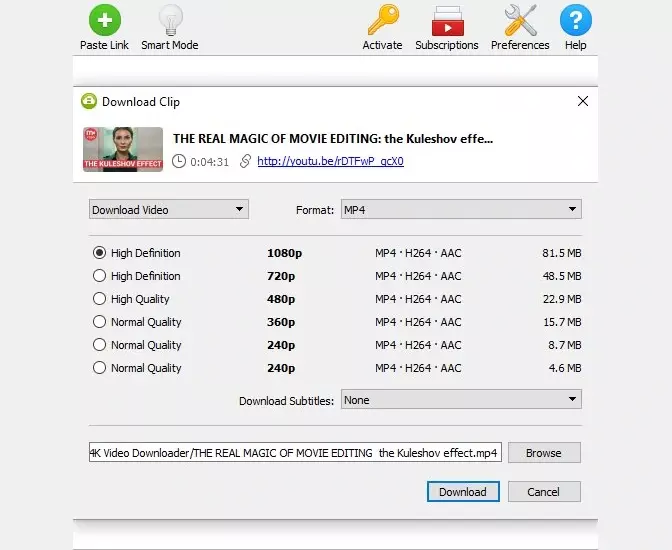The width and height of the screenshot is (672, 550).
Task: Click the link chain icon beside URL
Action: click(245, 161)
